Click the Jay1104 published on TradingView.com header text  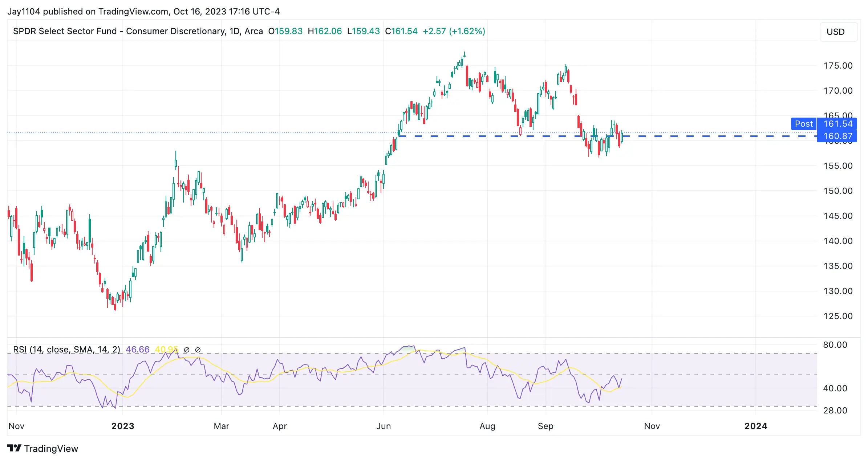pyautogui.click(x=143, y=12)
